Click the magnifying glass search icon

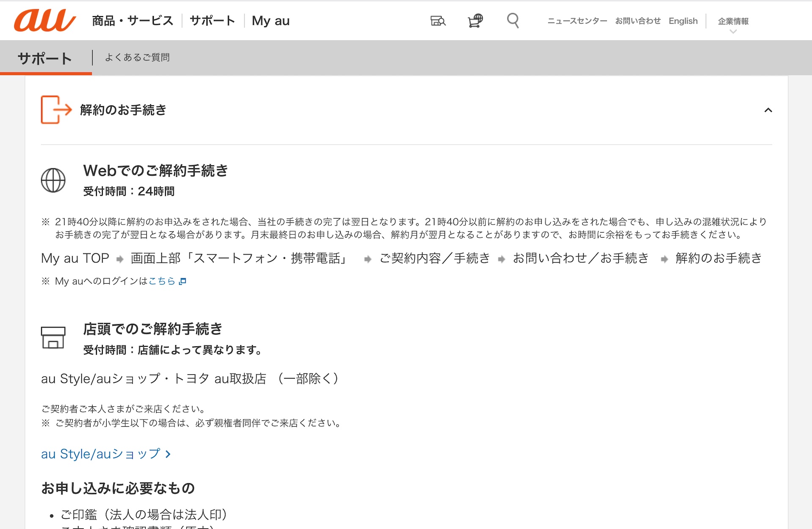pos(513,20)
